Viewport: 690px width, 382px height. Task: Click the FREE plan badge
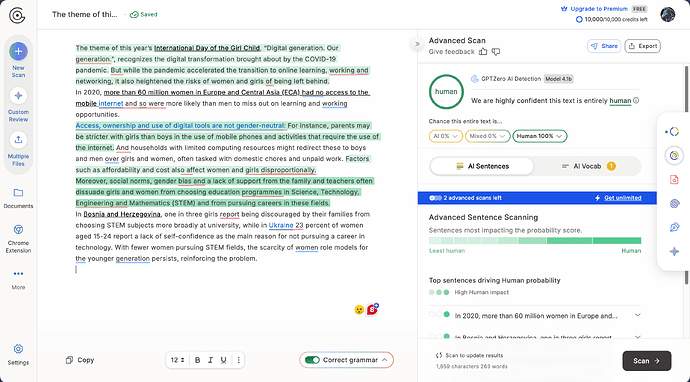pyautogui.click(x=639, y=9)
